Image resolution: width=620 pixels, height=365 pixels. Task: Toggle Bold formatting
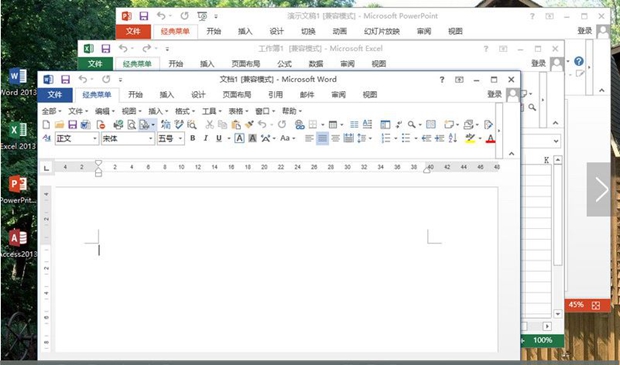click(193, 138)
